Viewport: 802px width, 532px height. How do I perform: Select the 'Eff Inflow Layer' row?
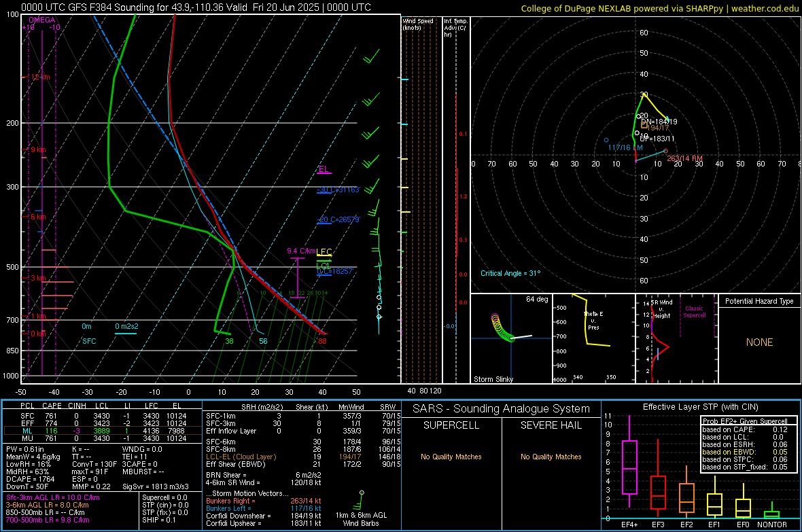(303, 431)
